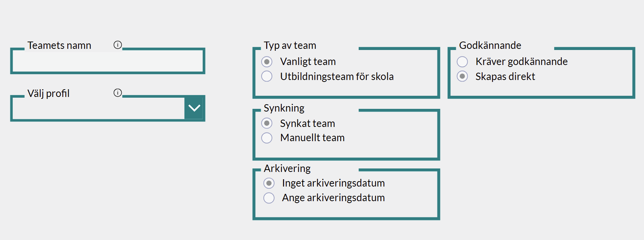Click the Skapas direkt label text
This screenshot has width=644, height=240.
[x=505, y=77]
